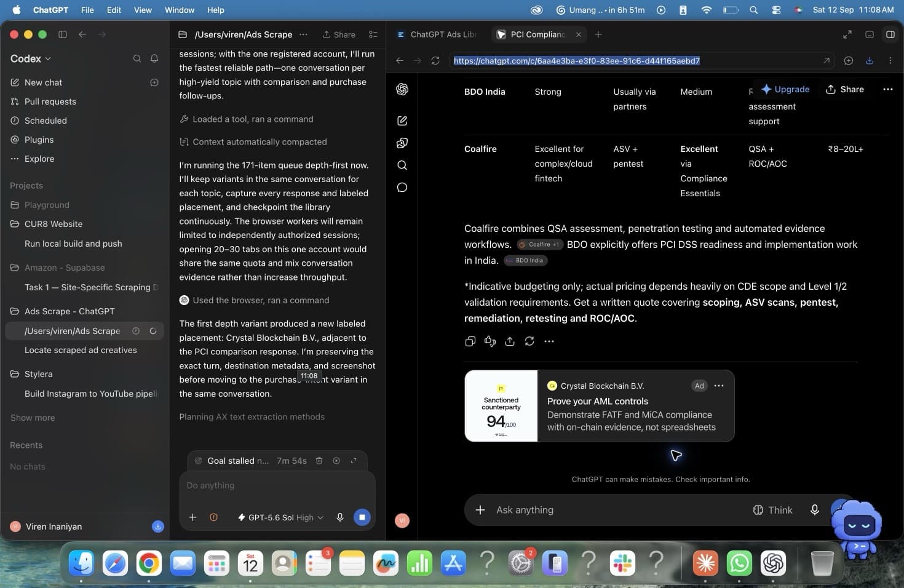This screenshot has width=904, height=588.
Task: Go back in the embedded browser
Action: click(400, 60)
